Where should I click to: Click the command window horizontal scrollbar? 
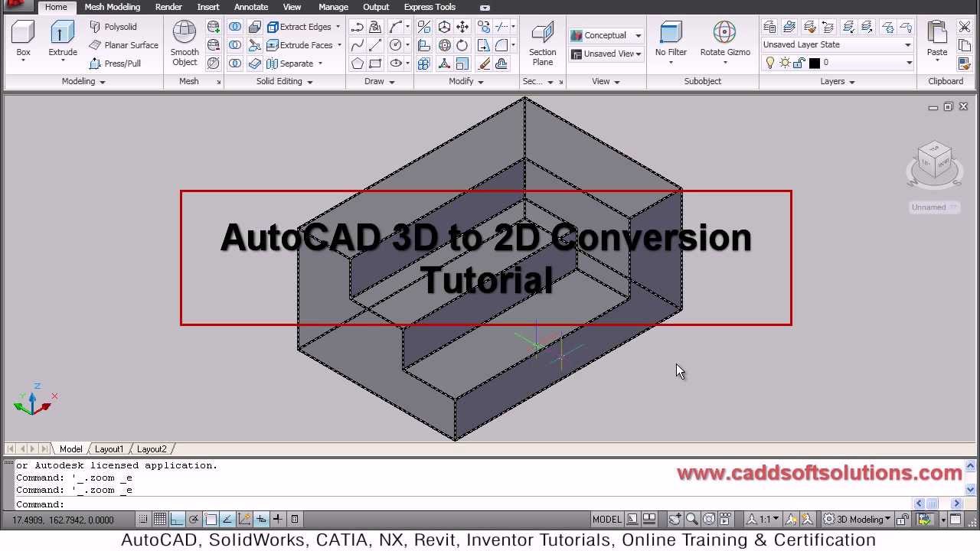pos(938,504)
